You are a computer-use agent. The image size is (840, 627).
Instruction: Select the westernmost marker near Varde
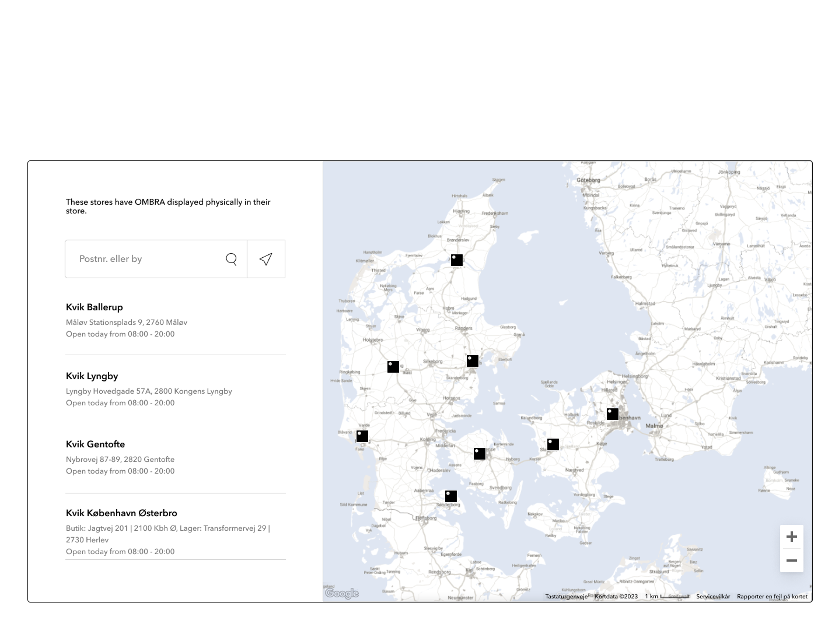[x=362, y=436]
